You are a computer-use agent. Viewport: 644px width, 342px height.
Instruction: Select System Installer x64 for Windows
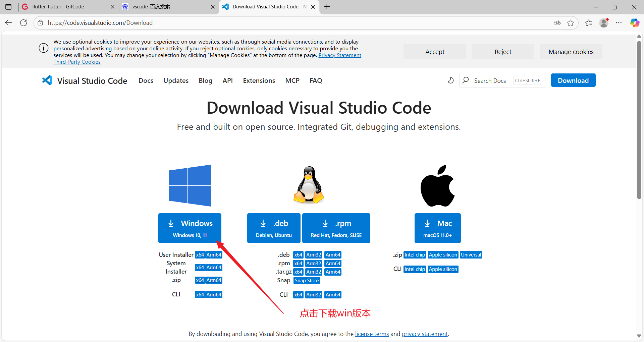point(200,268)
